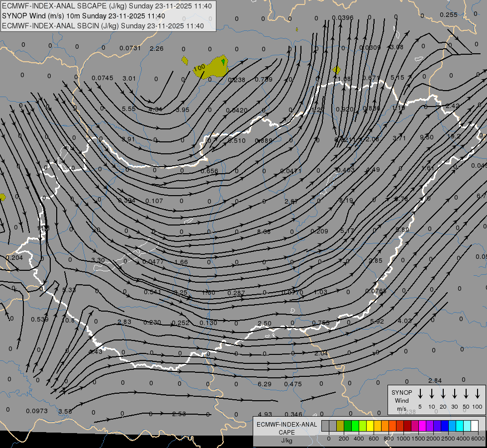This screenshot has height=448, width=487.
Task: Click the map value '2.84'
Action: (435, 380)
